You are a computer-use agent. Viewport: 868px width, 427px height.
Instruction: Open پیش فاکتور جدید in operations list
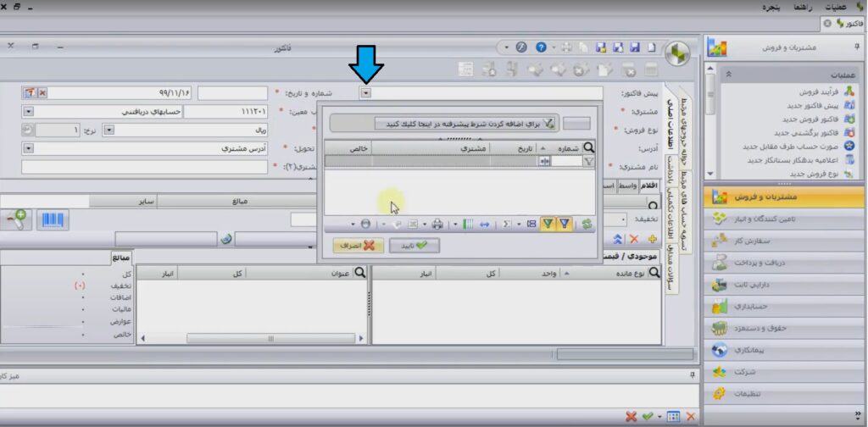[821, 105]
